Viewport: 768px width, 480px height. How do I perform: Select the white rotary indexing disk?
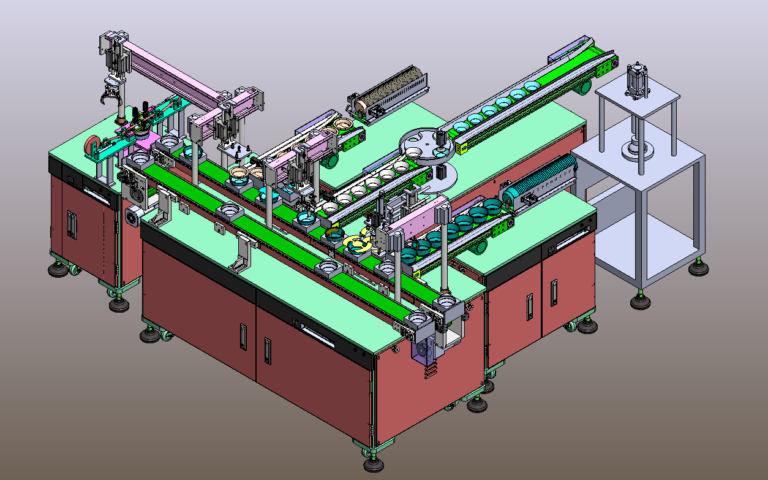click(x=427, y=145)
